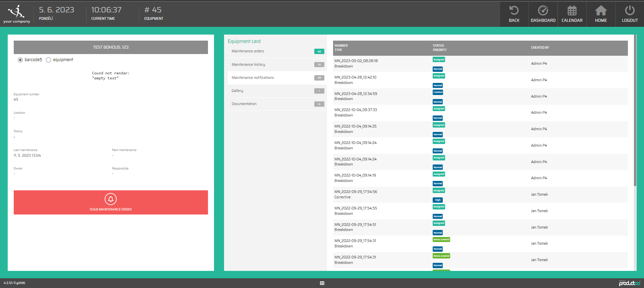Switch to Maintenance notifications section
Image resolution: width=644 pixels, height=288 pixels.
(253, 78)
